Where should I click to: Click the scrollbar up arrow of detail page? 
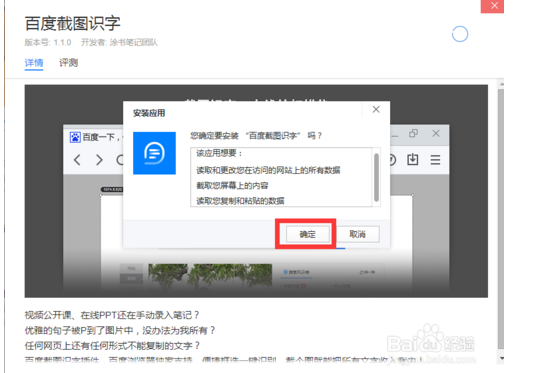[x=501, y=84]
